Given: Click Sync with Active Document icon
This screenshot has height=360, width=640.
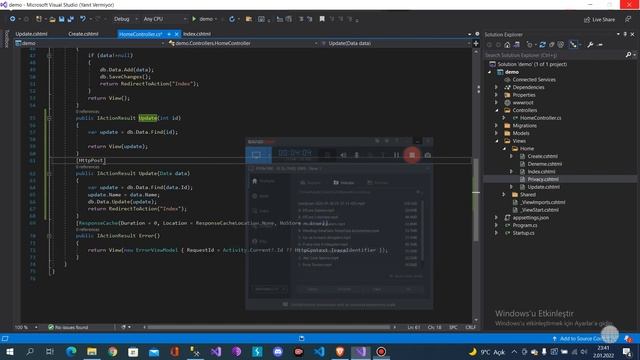Looking at the screenshot, I should point(542,45).
